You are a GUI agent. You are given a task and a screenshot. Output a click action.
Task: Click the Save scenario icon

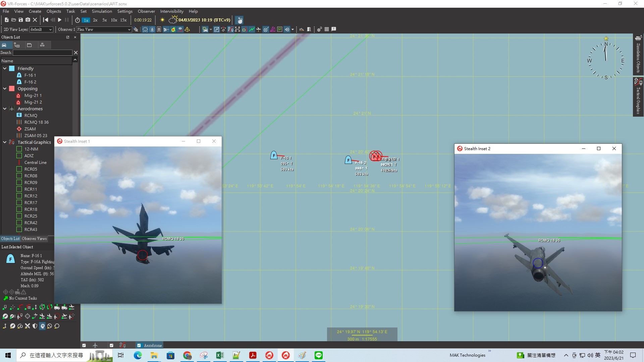(x=20, y=20)
